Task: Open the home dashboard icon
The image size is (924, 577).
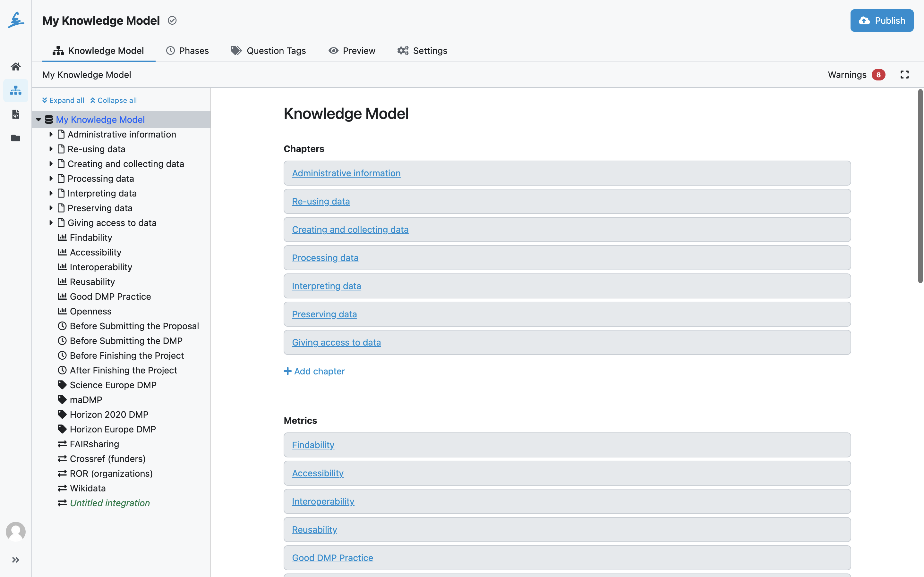Action: click(x=16, y=66)
